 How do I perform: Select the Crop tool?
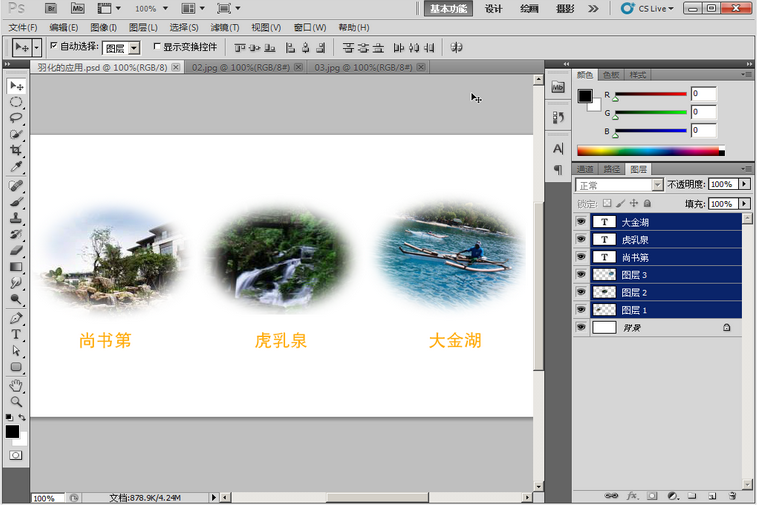point(16,150)
